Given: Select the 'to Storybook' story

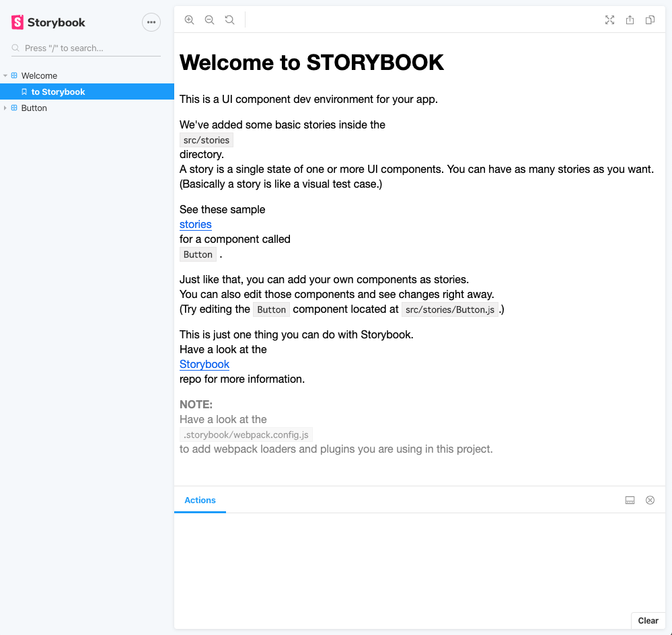Looking at the screenshot, I should coord(87,91).
